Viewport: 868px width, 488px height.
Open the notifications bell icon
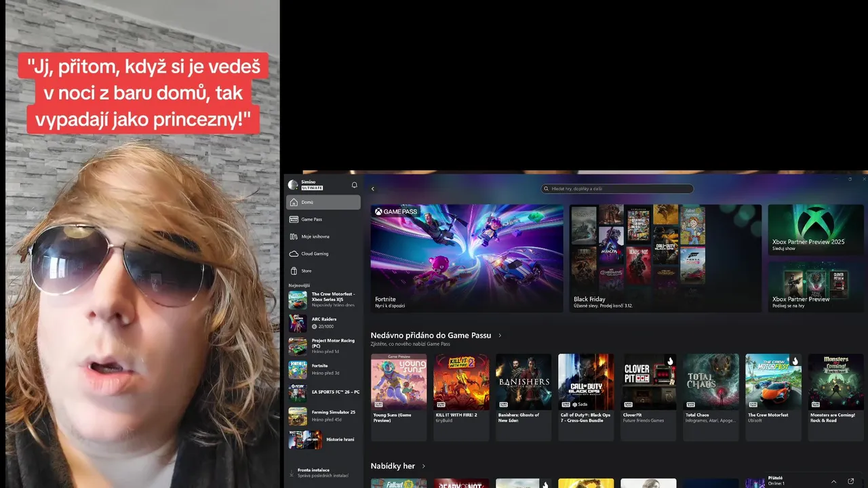point(354,185)
